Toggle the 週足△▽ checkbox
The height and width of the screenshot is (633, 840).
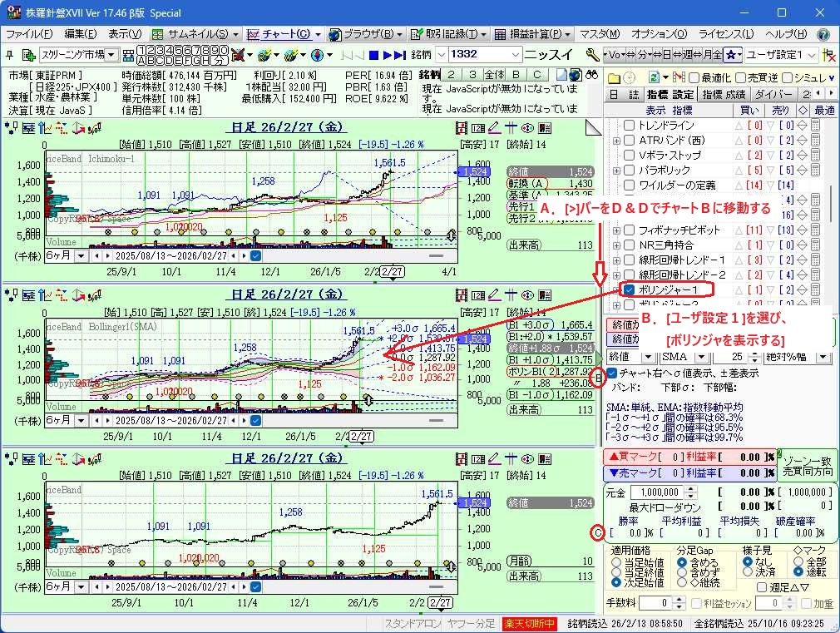coord(763,588)
